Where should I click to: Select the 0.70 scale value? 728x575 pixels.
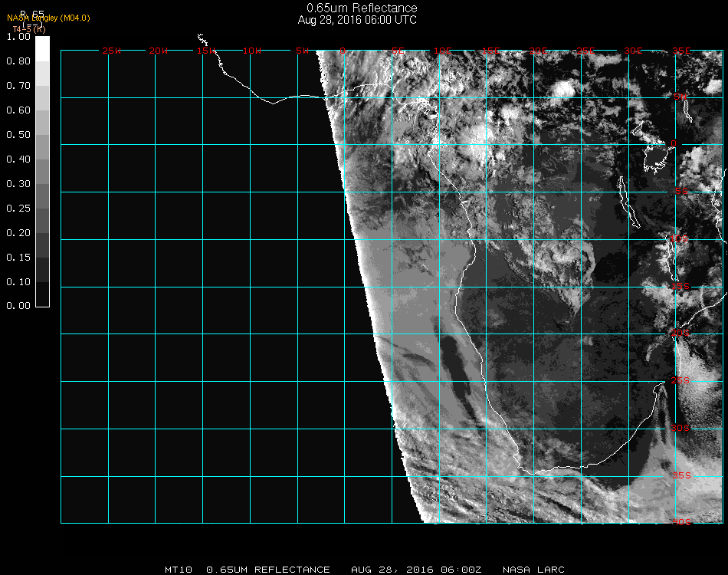tap(18, 86)
